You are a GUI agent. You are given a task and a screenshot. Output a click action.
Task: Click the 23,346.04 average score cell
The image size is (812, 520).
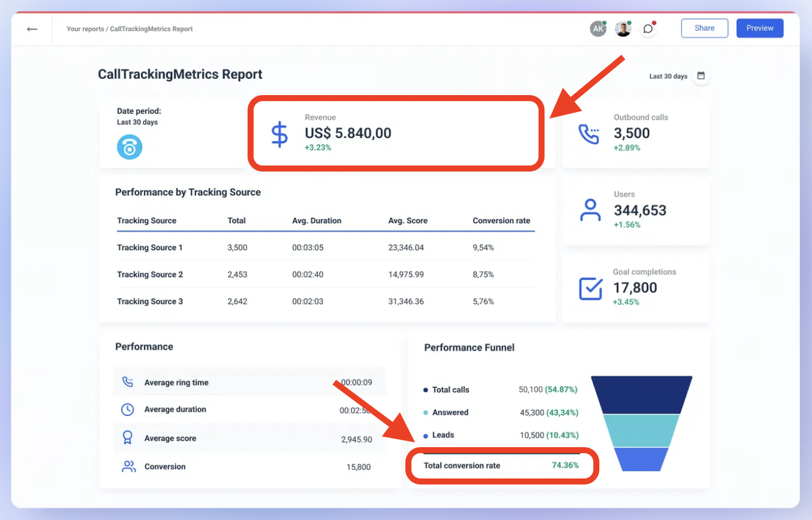[406, 247]
